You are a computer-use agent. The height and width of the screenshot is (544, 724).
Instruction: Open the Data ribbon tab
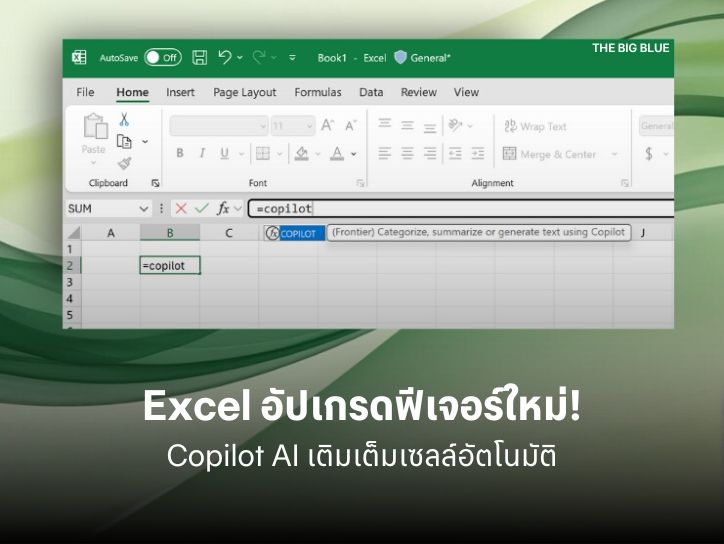(371, 92)
